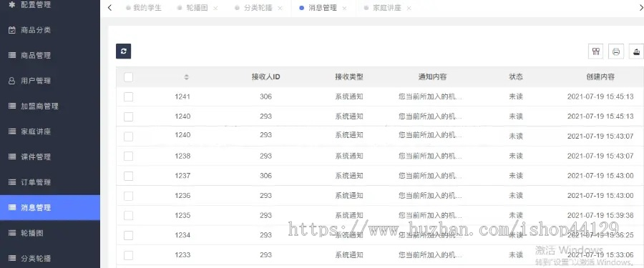The height and width of the screenshot is (268, 644).
Task: Click notification content in row 1241
Action: coord(431,97)
